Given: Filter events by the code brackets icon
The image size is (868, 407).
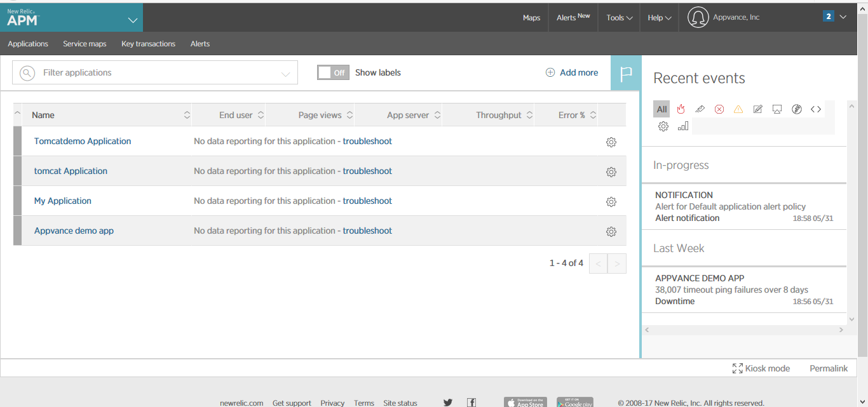Looking at the screenshot, I should coord(816,109).
